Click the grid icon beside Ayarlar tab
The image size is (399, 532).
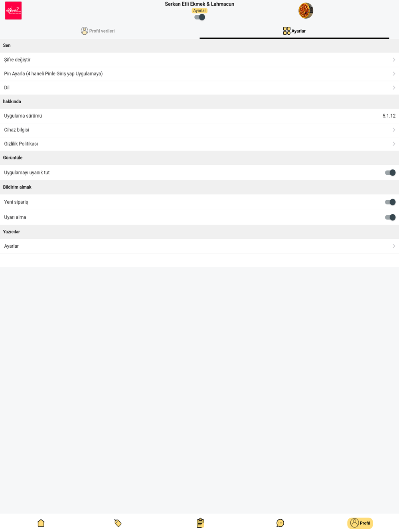[286, 31]
